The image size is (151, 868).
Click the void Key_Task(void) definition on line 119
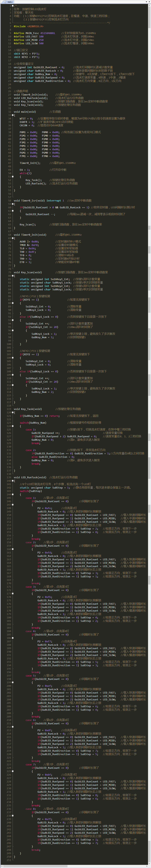coord(28,409)
